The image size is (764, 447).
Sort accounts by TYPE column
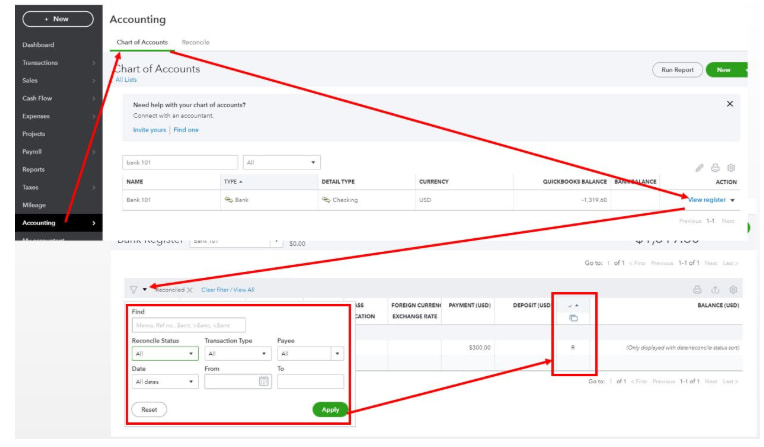[x=233, y=182]
